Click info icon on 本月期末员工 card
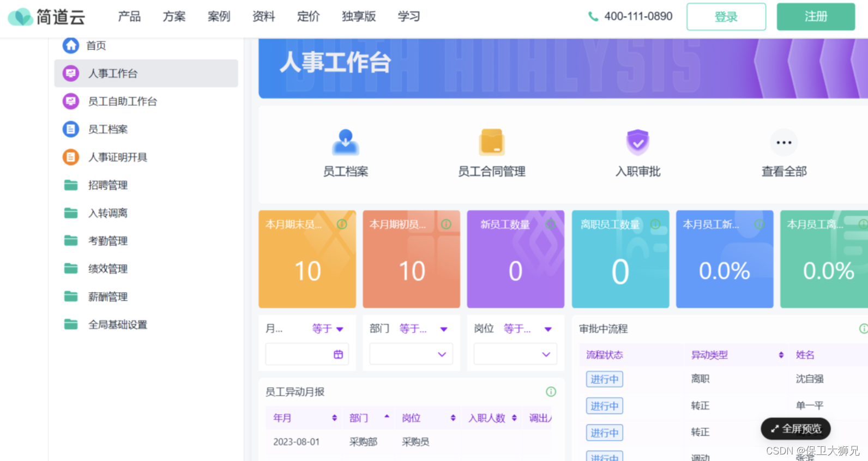868x461 pixels. coord(342,224)
